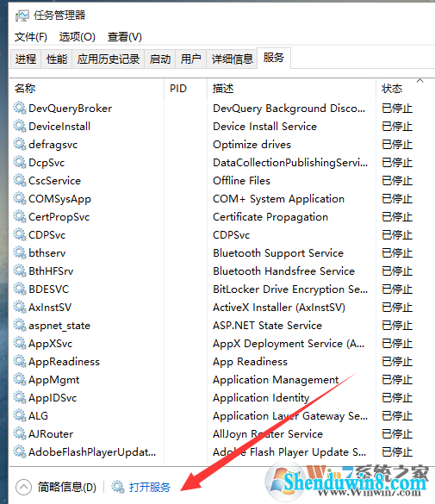Click the gear icon beside CDPSvc name
This screenshot has width=435, height=504.
[x=20, y=234]
